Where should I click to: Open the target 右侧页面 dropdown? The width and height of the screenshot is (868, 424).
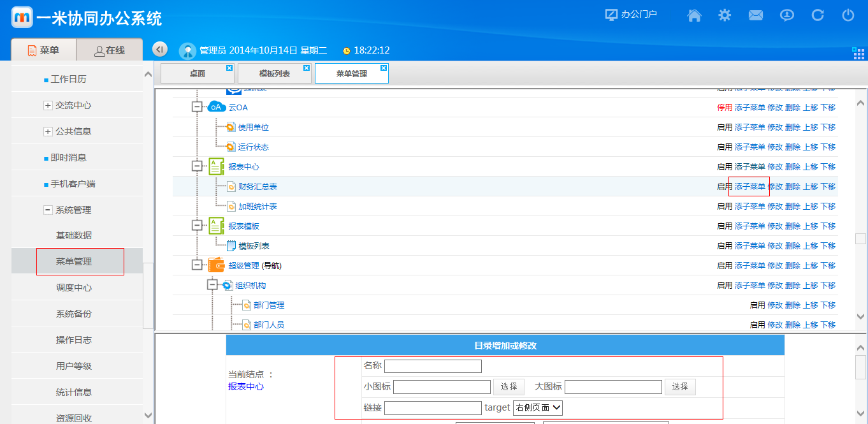538,408
